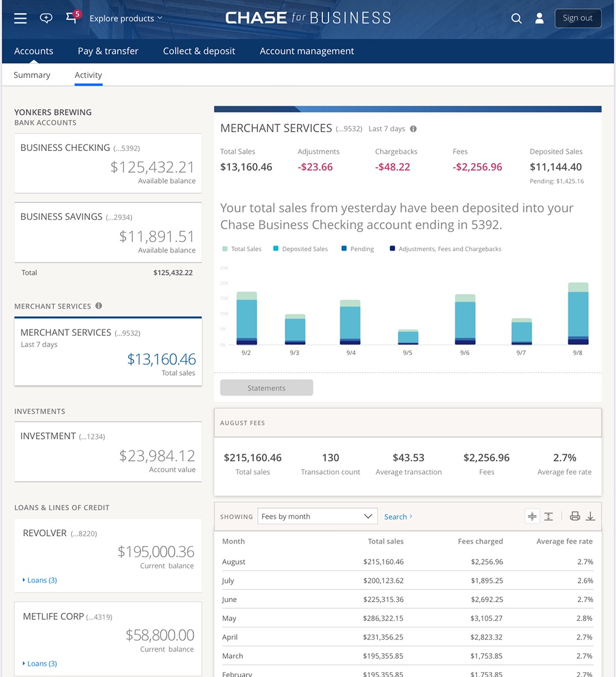Image resolution: width=616 pixels, height=677 pixels.
Task: Open the Accounts menu
Action: click(34, 51)
